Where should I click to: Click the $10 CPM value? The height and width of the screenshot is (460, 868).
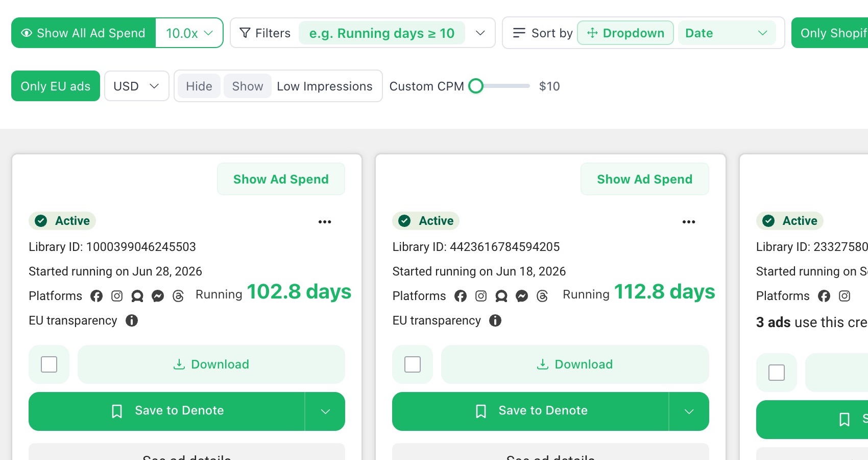pyautogui.click(x=549, y=86)
